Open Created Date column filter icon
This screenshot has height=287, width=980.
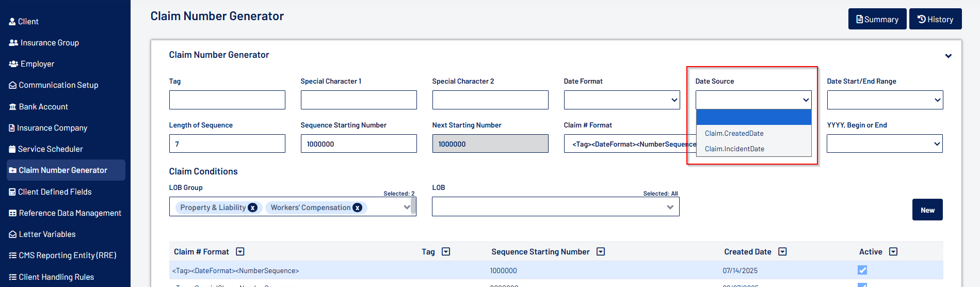point(782,252)
